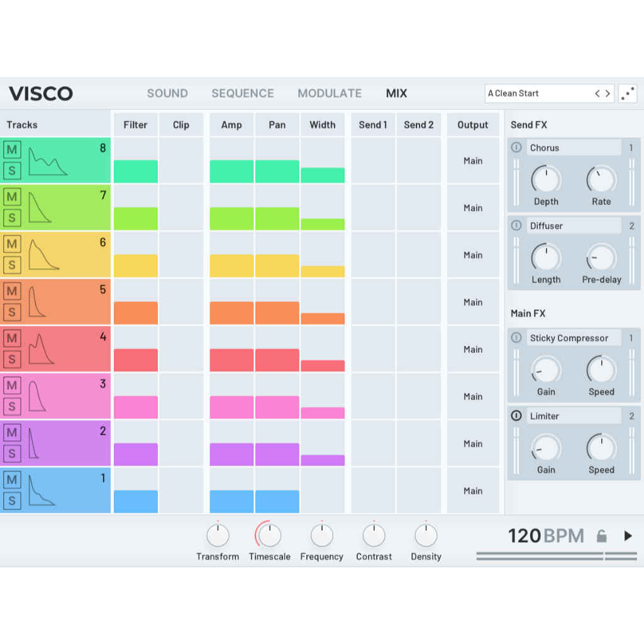
Task: Open Sticky Compressor effect type selector
Action: tap(574, 338)
